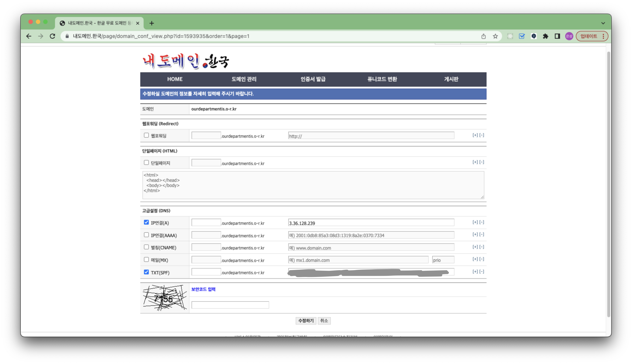Add a 메일(MX) row with [+]
Image resolution: width=632 pixels, height=364 pixels.
point(475,259)
